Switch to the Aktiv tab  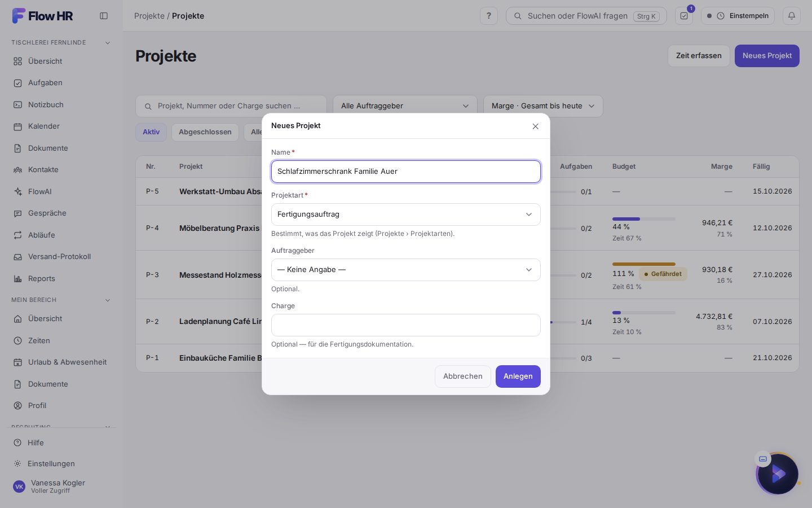[151, 132]
